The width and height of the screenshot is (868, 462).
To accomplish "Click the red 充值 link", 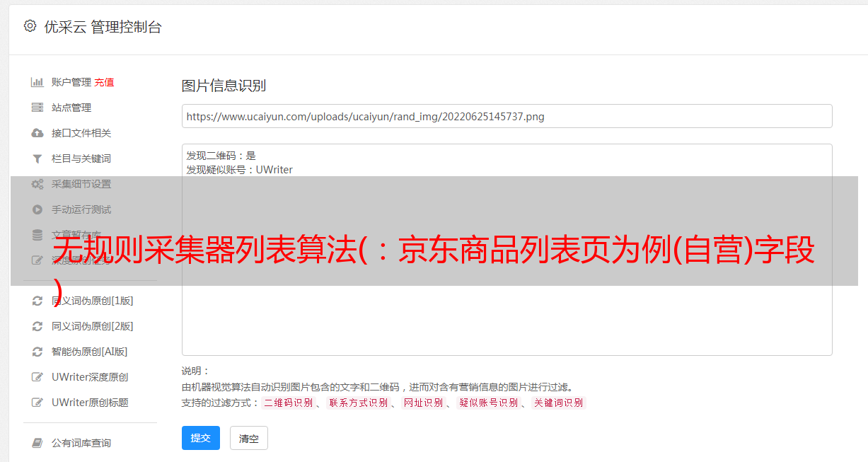I will (x=104, y=82).
